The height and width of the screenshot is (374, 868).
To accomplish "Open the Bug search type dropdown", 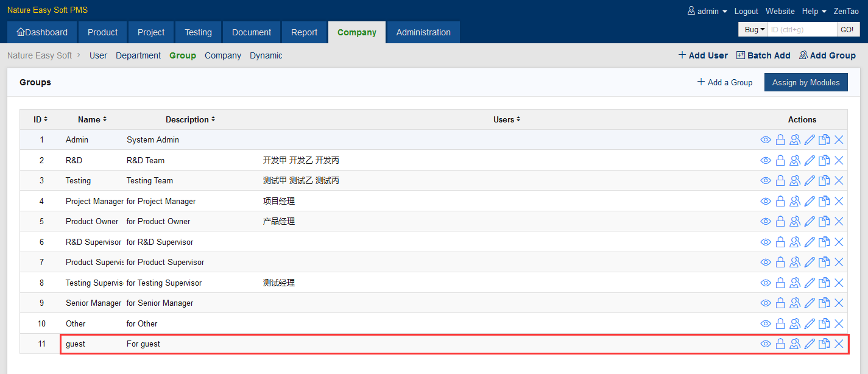I will coord(754,29).
